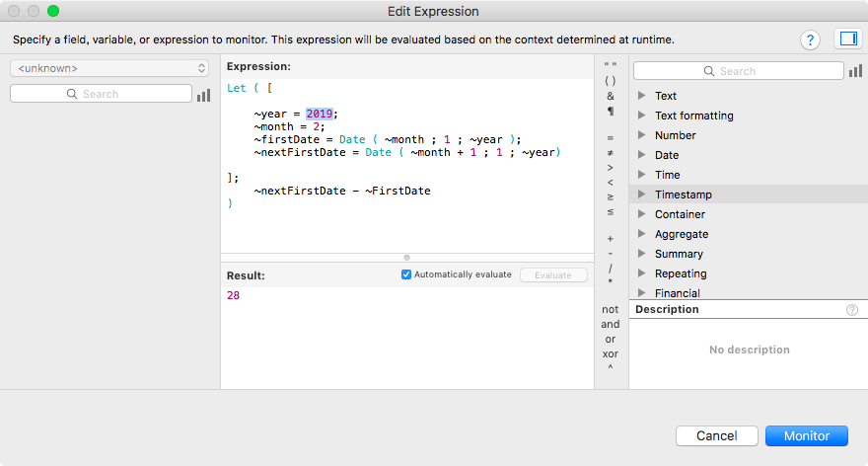The height and width of the screenshot is (466, 868).
Task: Insert the parentheses operator
Action: [610, 81]
